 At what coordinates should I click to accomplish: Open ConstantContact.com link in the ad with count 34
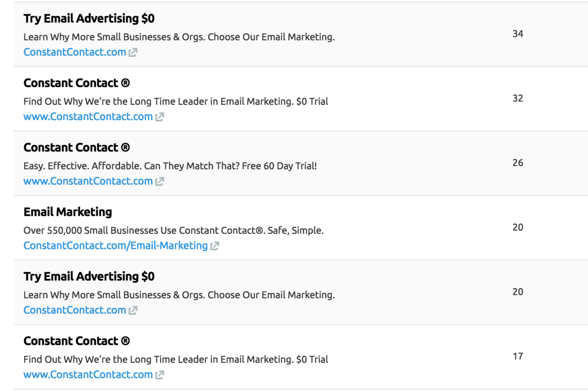(x=75, y=52)
